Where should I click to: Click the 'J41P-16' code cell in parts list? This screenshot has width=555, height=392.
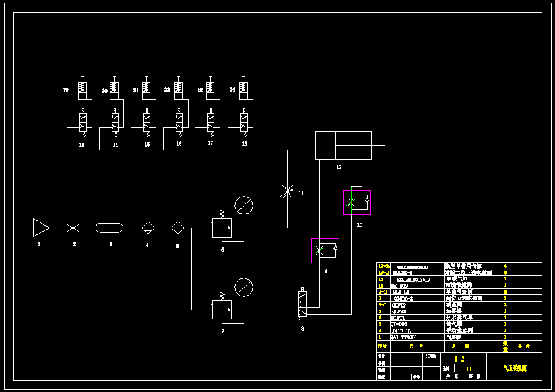pyautogui.click(x=417, y=331)
